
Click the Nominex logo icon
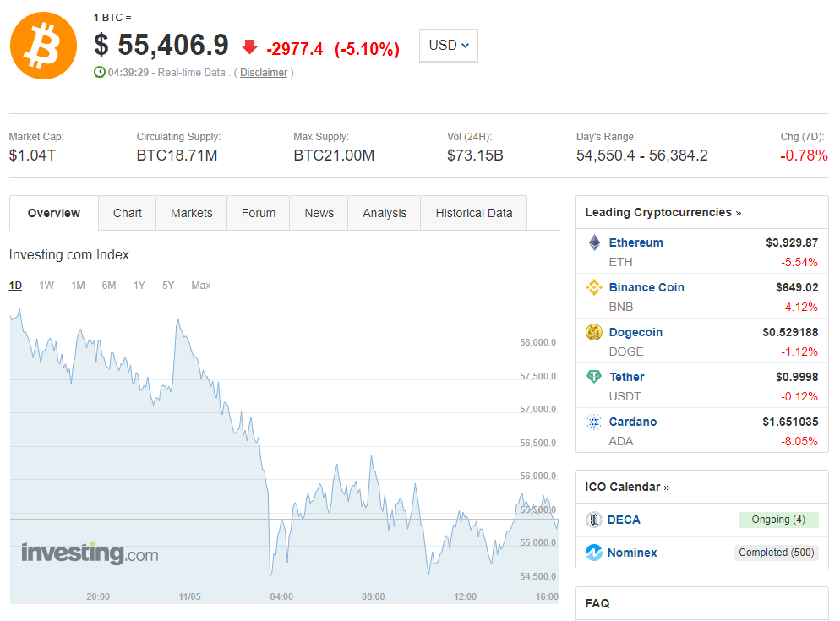[x=593, y=553]
